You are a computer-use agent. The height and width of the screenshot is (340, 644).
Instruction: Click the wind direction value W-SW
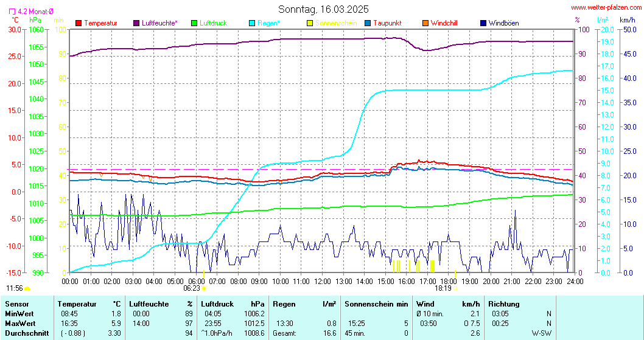(542, 333)
